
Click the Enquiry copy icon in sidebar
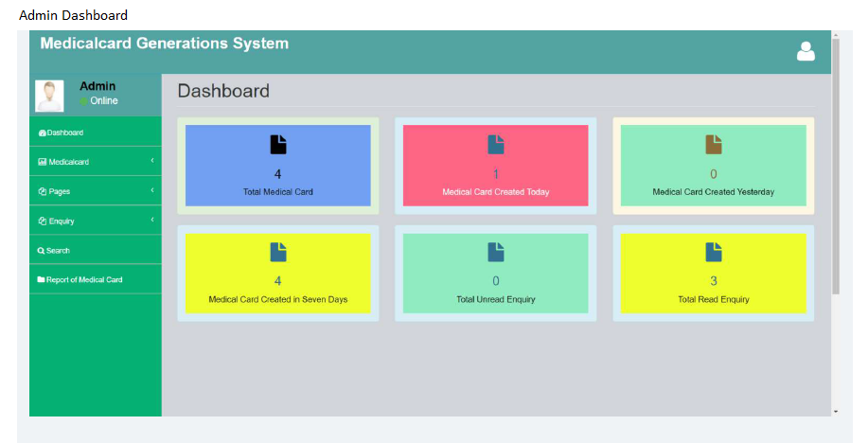coord(42,221)
